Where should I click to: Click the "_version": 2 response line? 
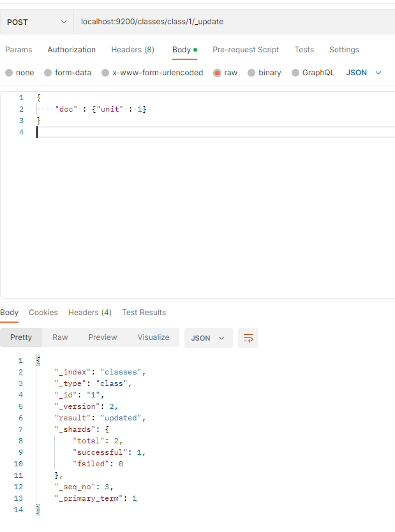click(x=86, y=406)
